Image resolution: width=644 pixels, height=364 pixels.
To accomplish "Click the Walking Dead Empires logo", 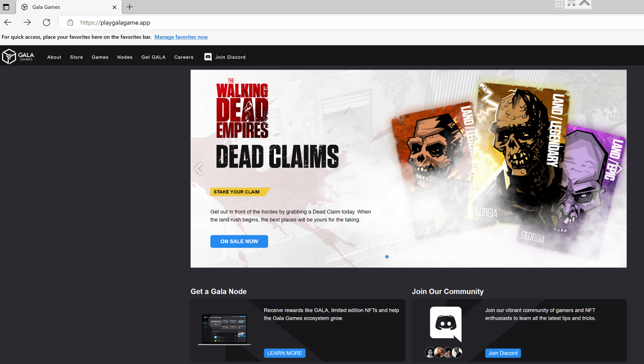I will click(242, 108).
